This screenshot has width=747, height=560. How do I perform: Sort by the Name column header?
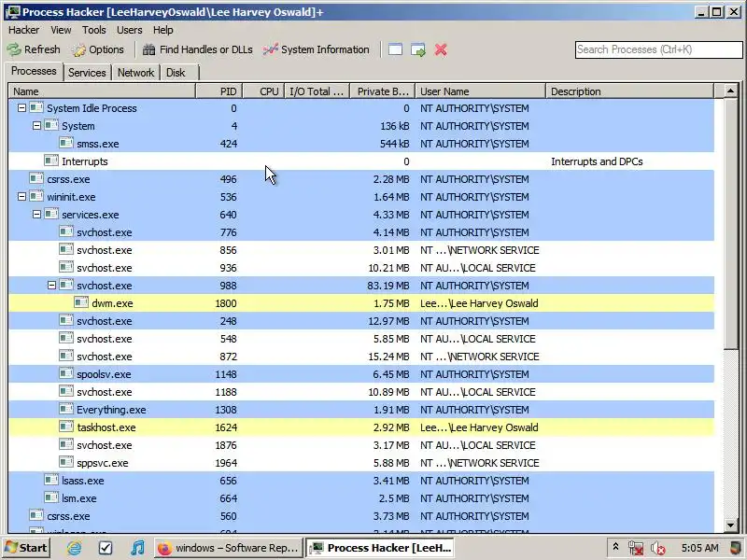tap(102, 91)
